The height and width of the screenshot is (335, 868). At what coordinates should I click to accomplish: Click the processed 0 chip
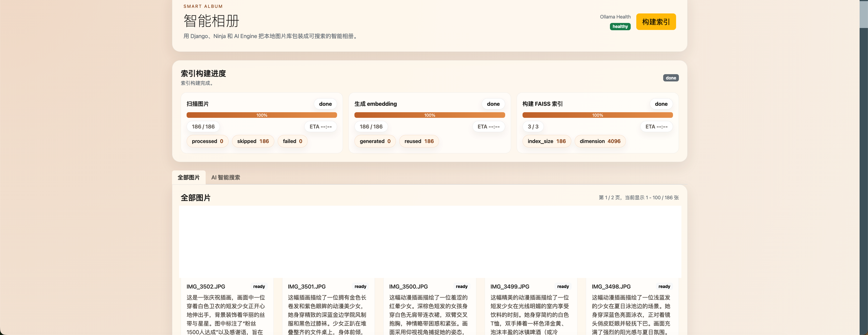click(x=207, y=141)
